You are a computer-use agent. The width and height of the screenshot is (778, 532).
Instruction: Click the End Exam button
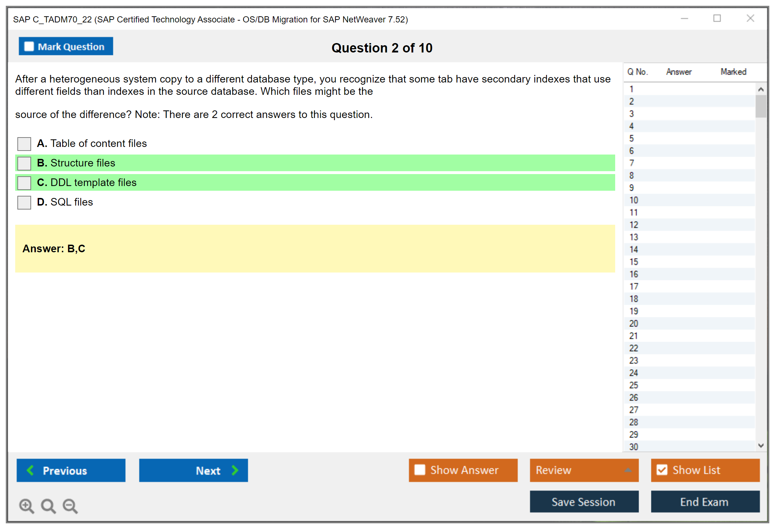(x=705, y=502)
